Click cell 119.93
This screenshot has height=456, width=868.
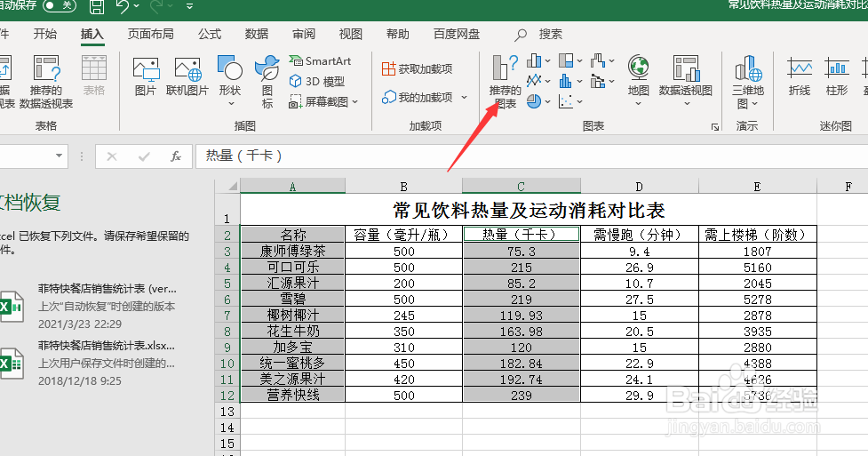522,316
